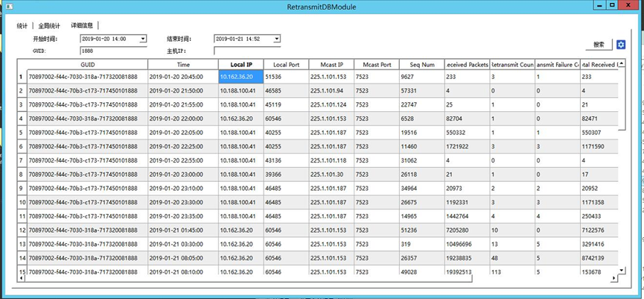
Task: Click the total received cell 1171590
Action: pyautogui.click(x=599, y=146)
